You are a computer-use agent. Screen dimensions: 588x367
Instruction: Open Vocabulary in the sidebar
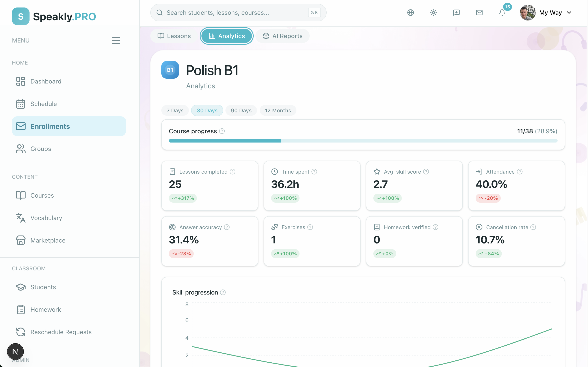pyautogui.click(x=69, y=218)
